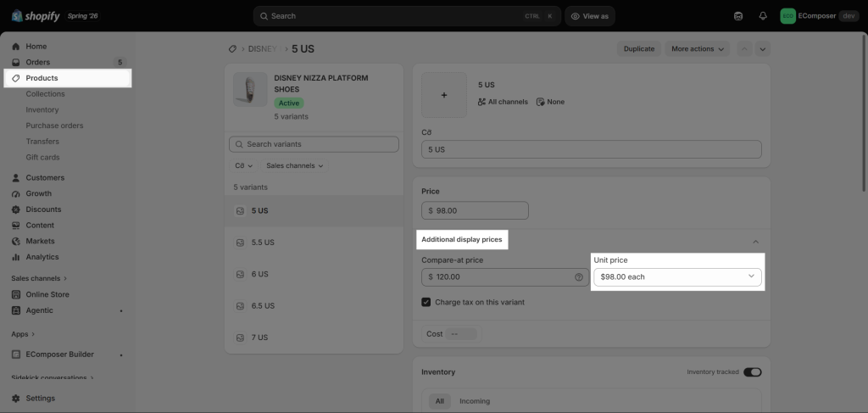Screen dimensions: 868x413
Task: Collapse the Additional display prices section
Action: (x=755, y=242)
